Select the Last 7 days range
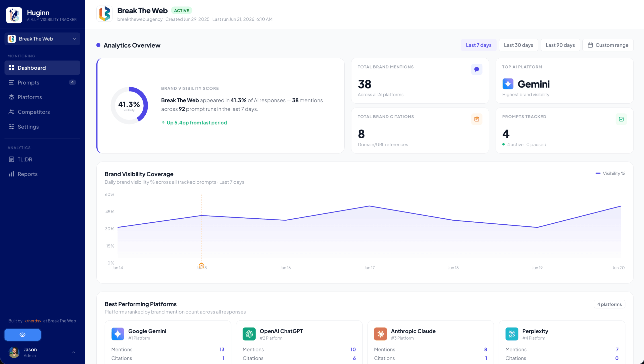Viewport: 644px width, 364px height. [478, 45]
